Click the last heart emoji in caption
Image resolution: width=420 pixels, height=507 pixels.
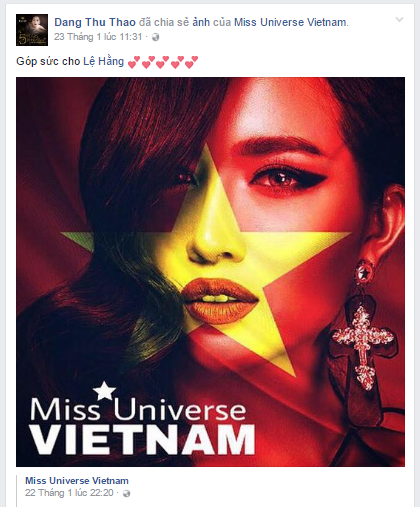point(191,62)
